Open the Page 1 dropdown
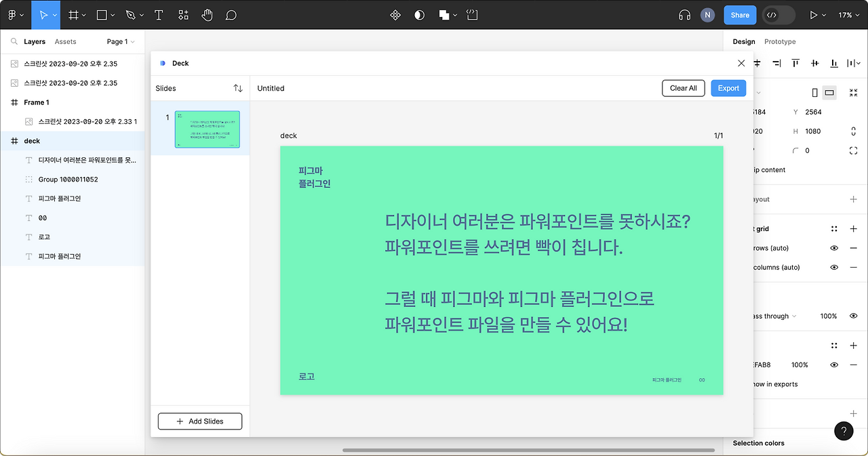Viewport: 868px width, 456px height. (121, 41)
